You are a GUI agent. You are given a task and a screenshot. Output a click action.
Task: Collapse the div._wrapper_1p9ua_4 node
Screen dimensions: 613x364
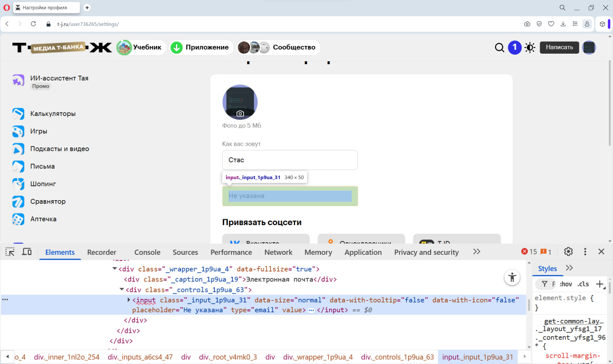pos(114,269)
